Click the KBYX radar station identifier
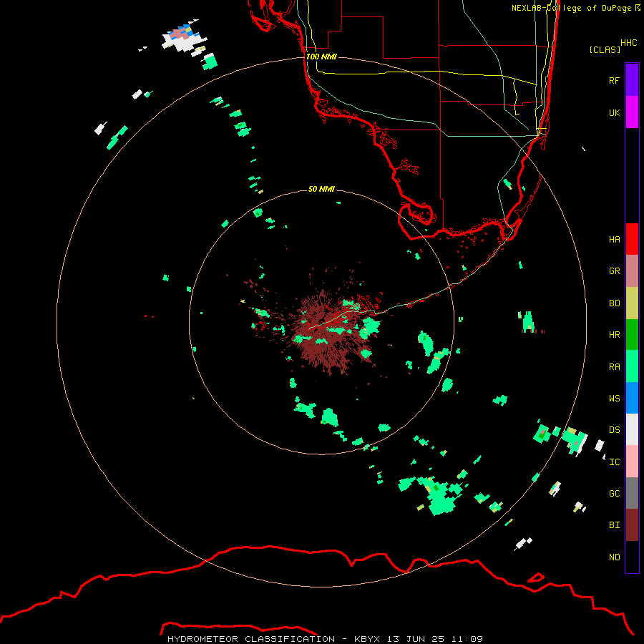This screenshot has height=644, width=644. tap(366, 639)
